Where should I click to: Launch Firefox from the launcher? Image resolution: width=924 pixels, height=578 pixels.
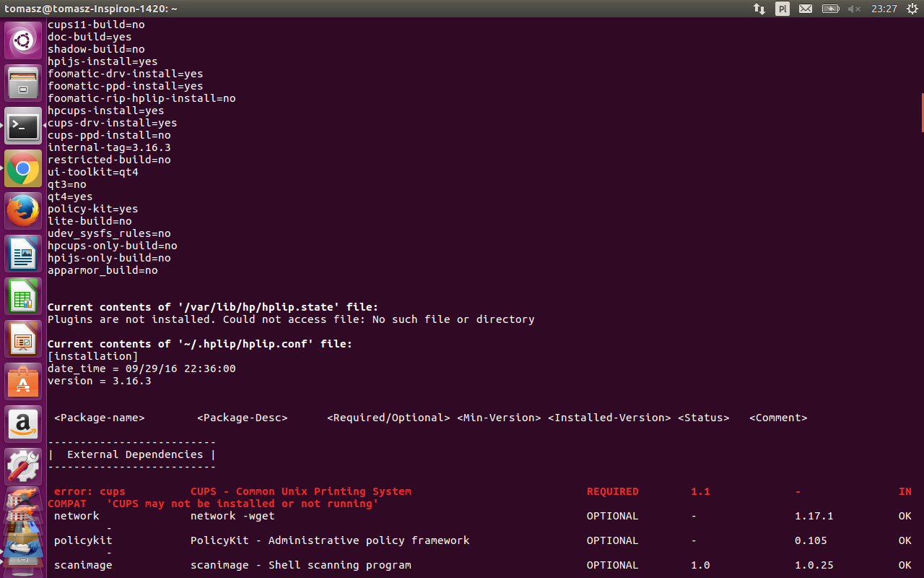(x=23, y=211)
